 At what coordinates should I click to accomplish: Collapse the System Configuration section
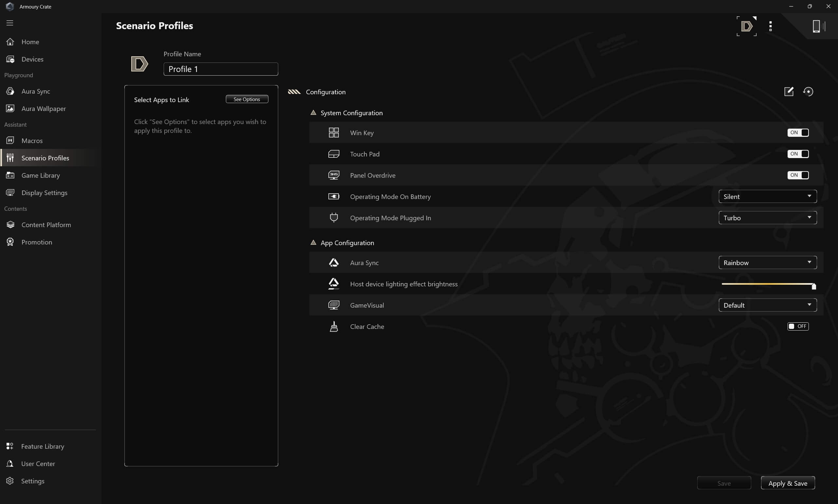click(313, 113)
